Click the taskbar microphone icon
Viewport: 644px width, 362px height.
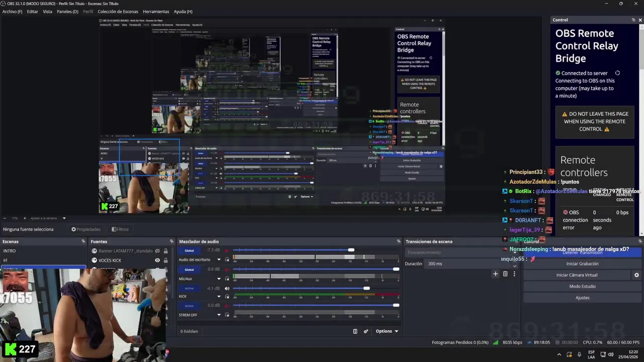tap(579, 354)
